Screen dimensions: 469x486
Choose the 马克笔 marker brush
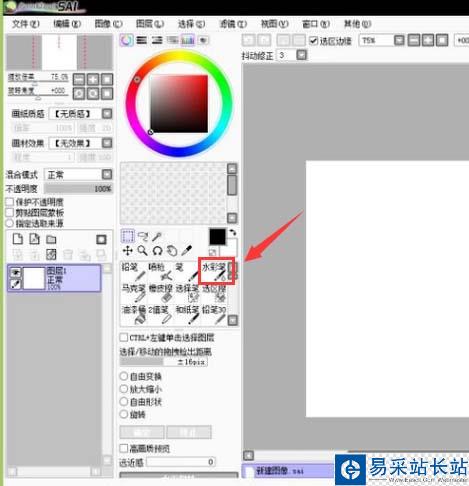tap(133, 293)
